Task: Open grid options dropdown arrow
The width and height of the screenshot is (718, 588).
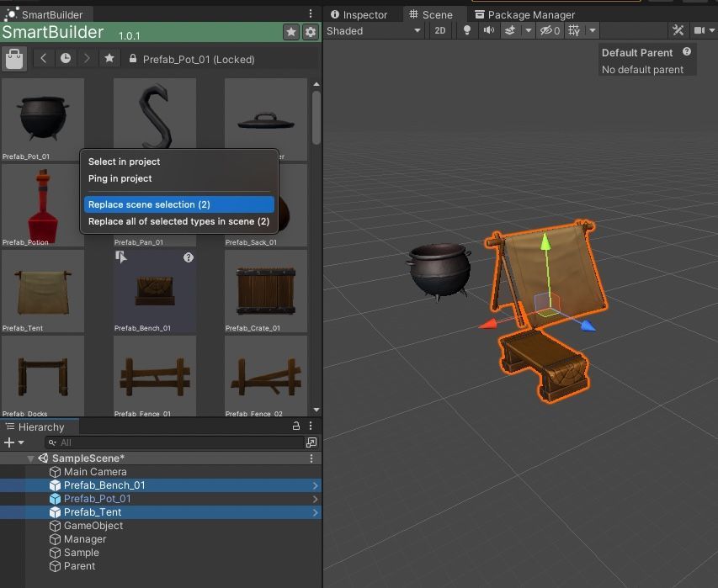Action: [593, 30]
